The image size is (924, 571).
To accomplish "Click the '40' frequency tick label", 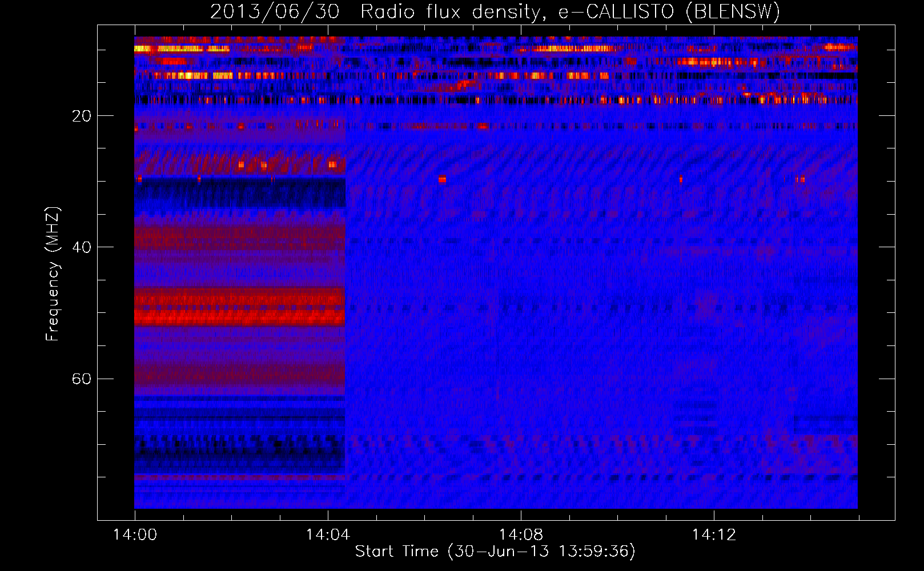I will 81,247.
